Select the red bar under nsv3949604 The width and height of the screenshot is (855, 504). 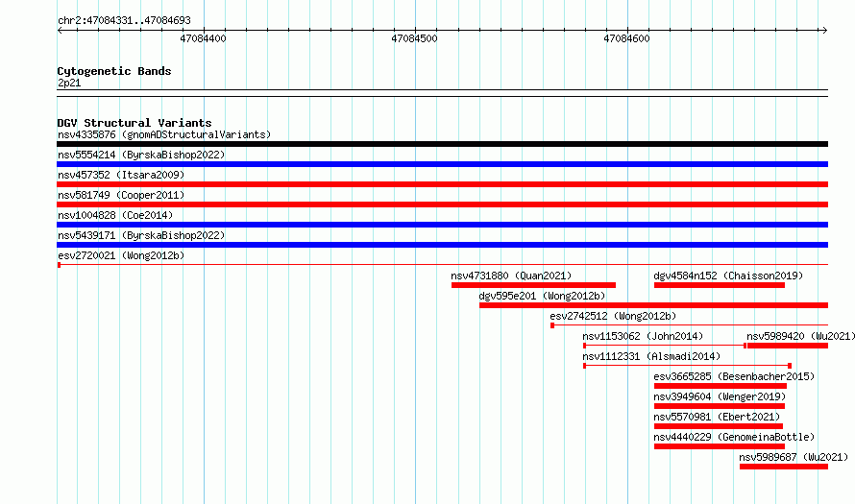[x=720, y=406]
